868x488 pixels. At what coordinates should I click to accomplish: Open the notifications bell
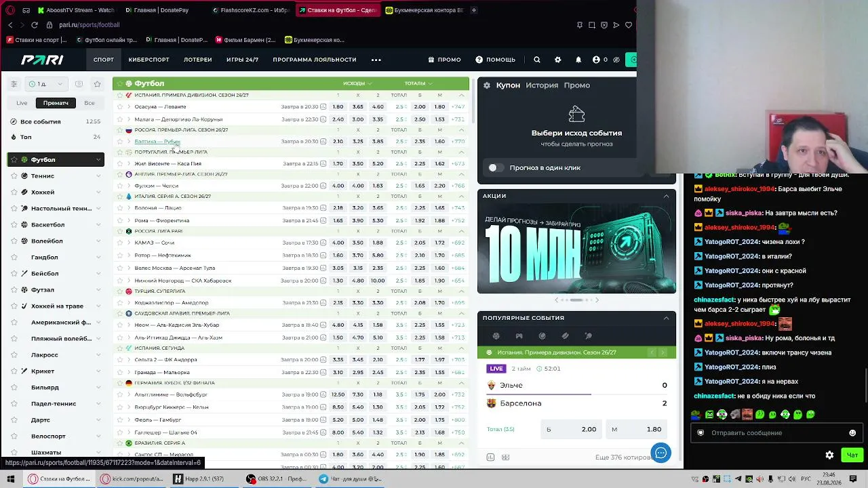(578, 60)
